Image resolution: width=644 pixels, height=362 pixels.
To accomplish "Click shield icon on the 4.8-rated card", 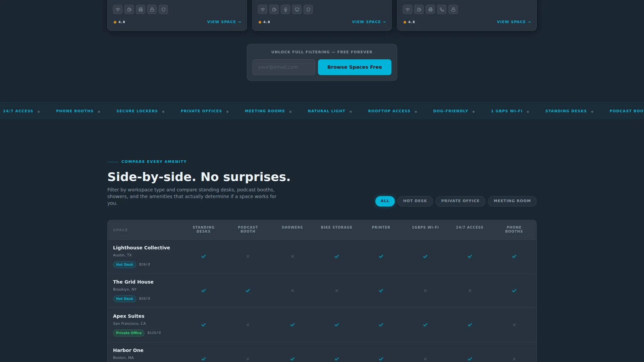I will coord(308,10).
